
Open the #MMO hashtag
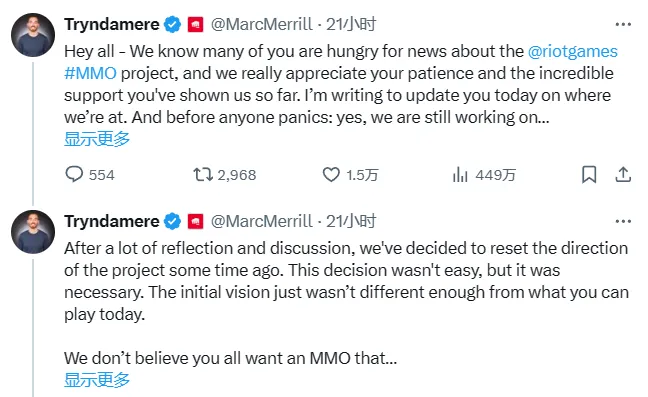[x=91, y=73]
